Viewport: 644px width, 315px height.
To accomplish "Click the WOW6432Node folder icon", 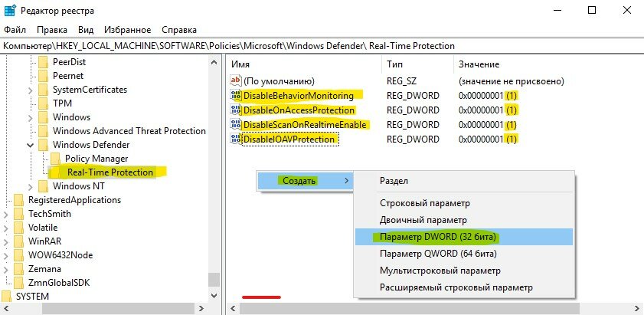I will (18, 255).
